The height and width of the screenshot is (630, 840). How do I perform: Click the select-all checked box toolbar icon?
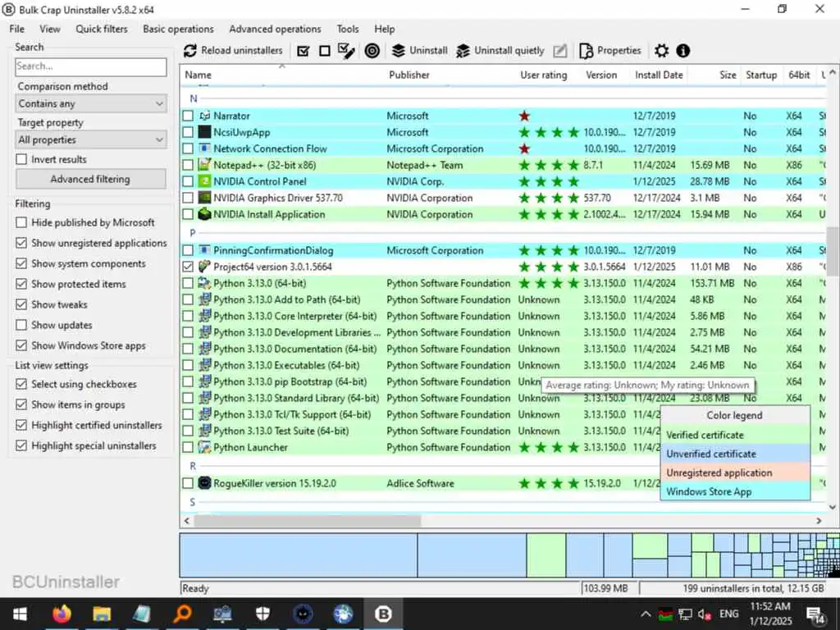pyautogui.click(x=304, y=51)
